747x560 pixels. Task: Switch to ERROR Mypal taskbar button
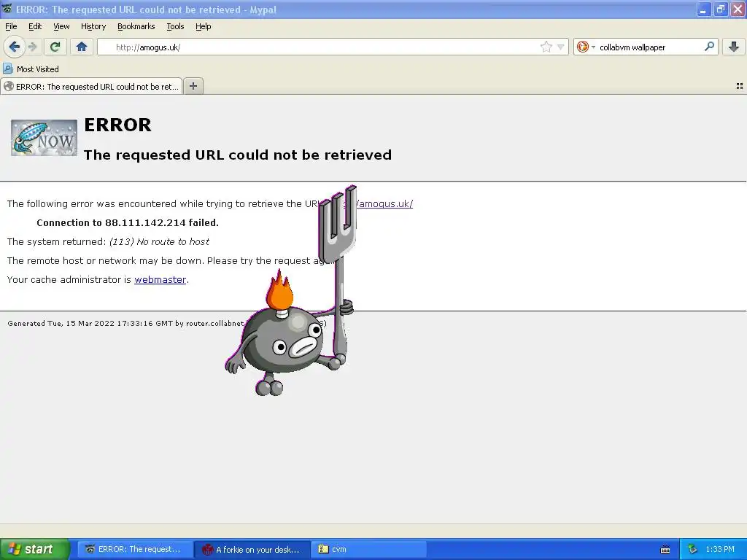click(x=134, y=549)
